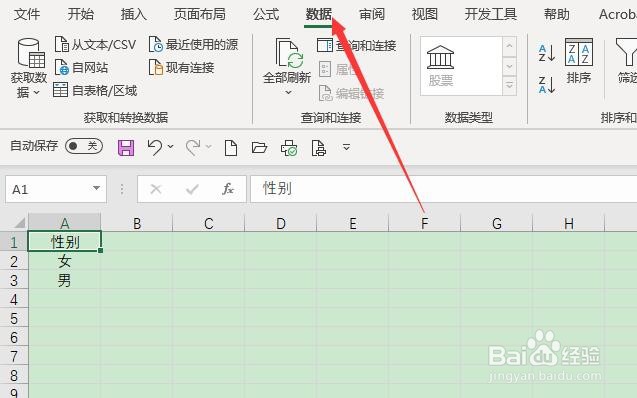Switch to the 视图 (View) tab
This screenshot has height=398, width=637.
point(425,15)
